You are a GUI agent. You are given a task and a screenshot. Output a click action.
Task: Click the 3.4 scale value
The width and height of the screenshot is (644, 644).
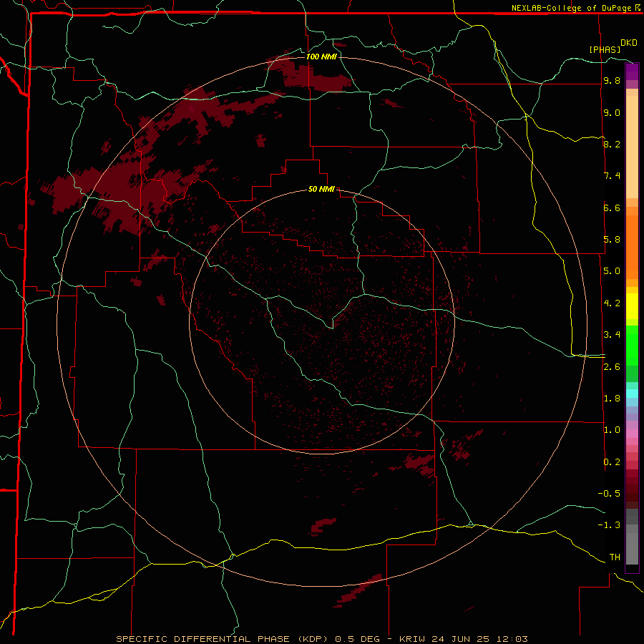tap(612, 334)
